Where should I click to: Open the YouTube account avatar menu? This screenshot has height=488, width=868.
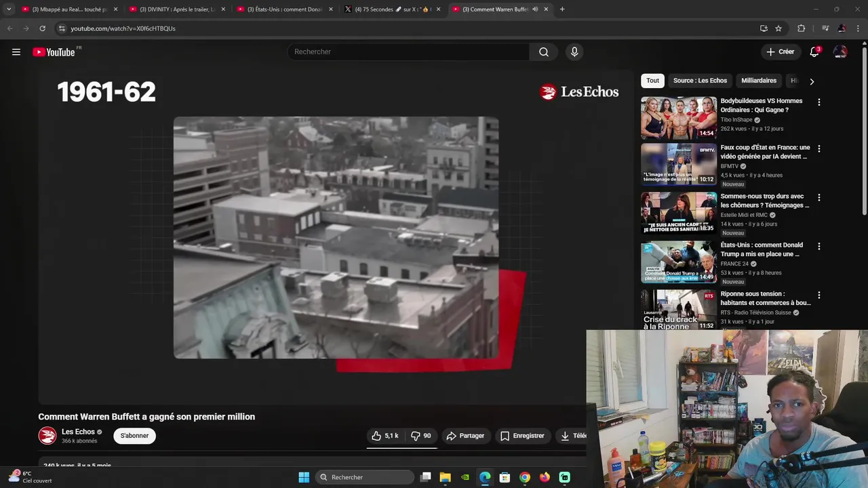pyautogui.click(x=840, y=52)
